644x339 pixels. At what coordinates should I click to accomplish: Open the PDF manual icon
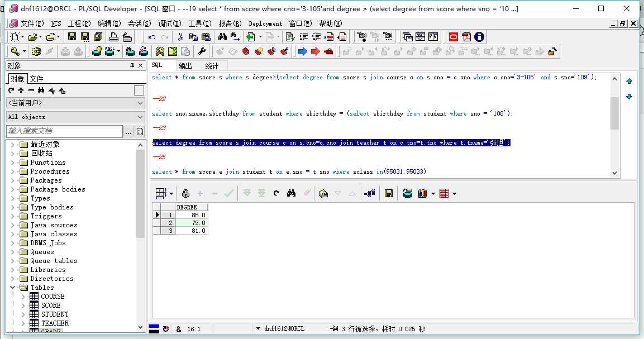point(466,37)
